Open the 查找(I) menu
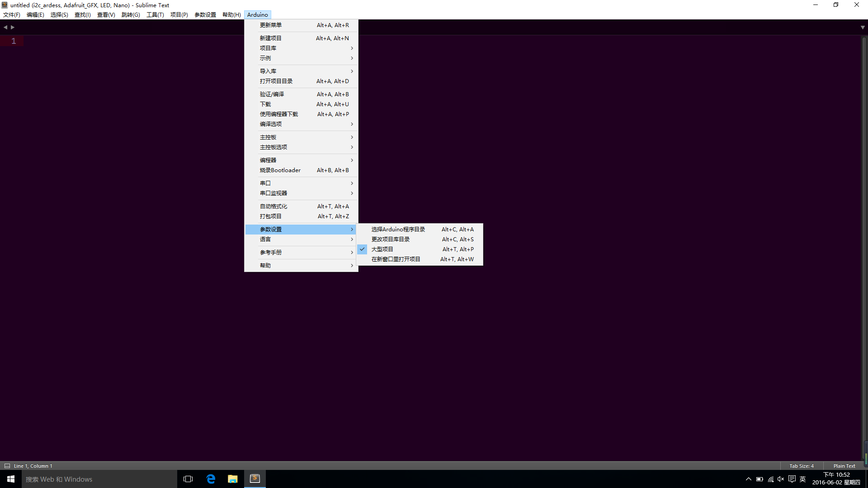The image size is (868, 488). click(83, 15)
